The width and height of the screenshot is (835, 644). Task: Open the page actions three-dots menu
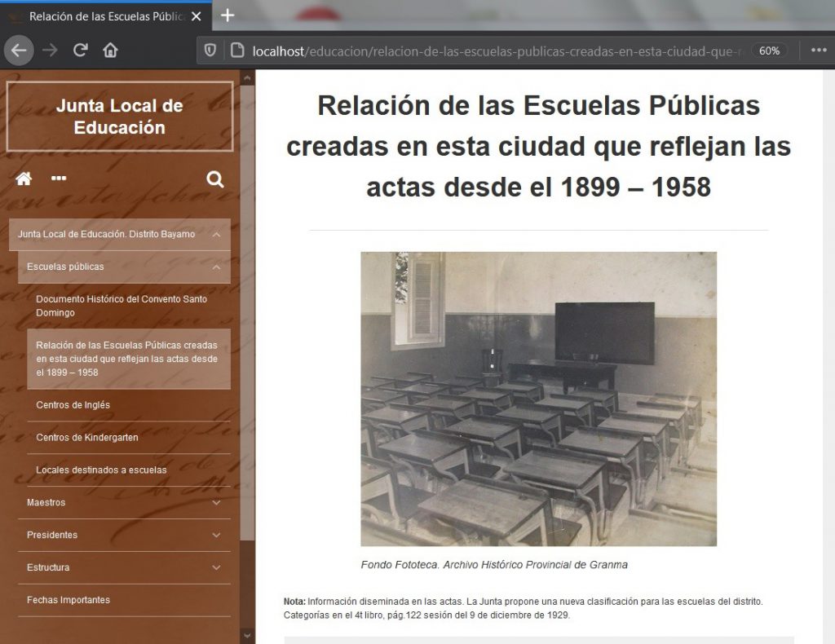tap(819, 51)
